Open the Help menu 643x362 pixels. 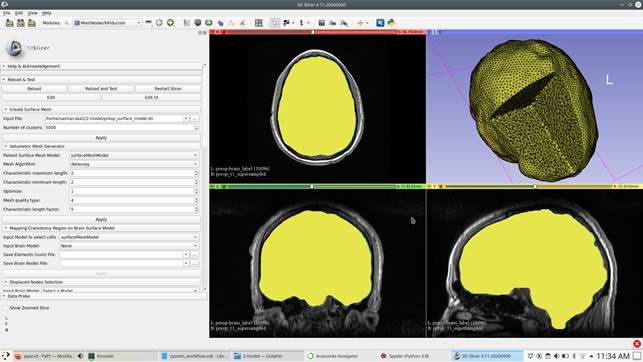click(47, 13)
